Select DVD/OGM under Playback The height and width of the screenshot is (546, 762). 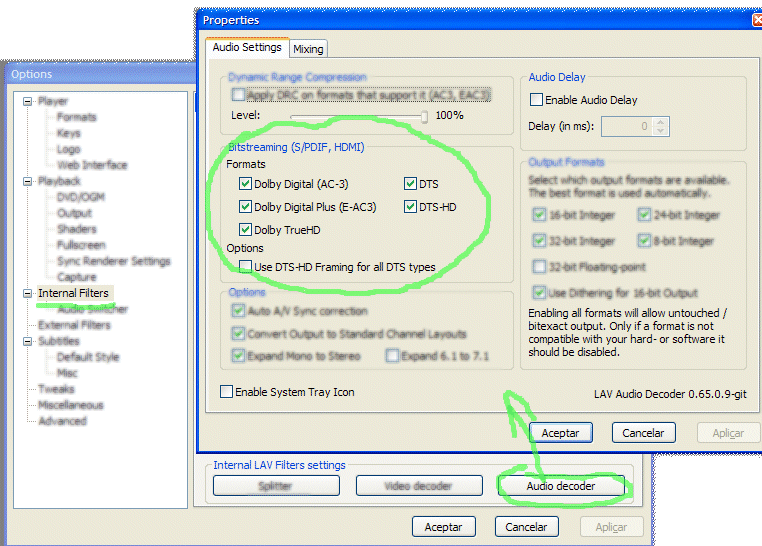click(81, 197)
